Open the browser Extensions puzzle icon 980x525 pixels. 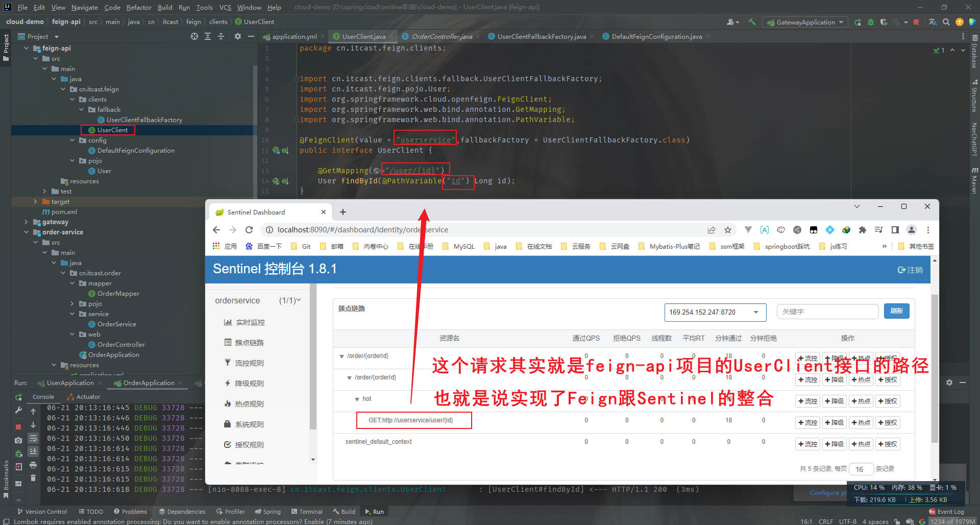(x=863, y=230)
